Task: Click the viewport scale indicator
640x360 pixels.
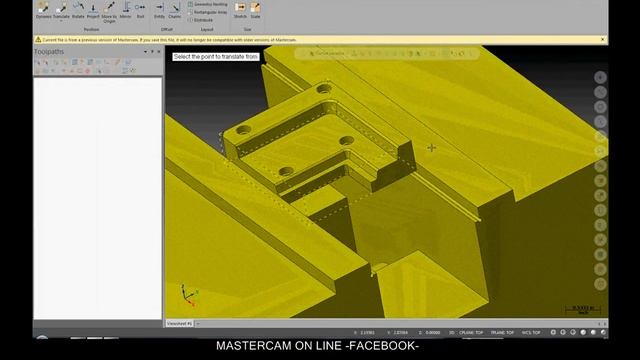Action: click(x=582, y=310)
